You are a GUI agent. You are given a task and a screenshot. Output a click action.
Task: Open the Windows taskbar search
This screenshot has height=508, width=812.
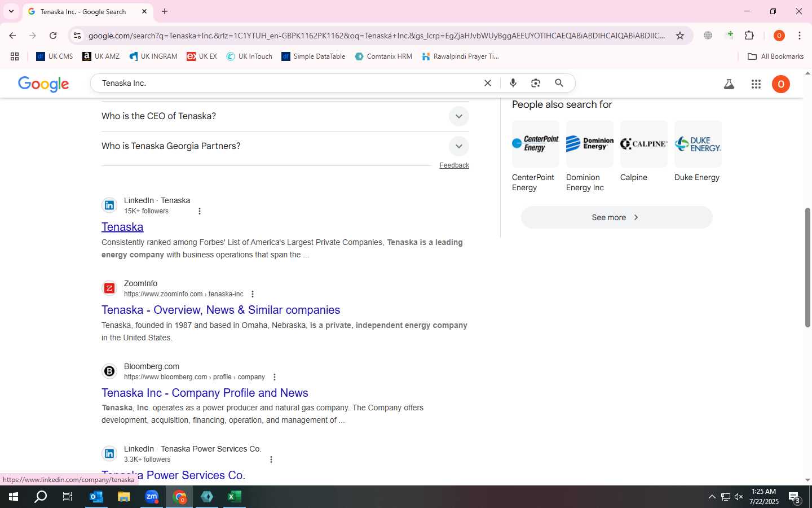tap(41, 497)
